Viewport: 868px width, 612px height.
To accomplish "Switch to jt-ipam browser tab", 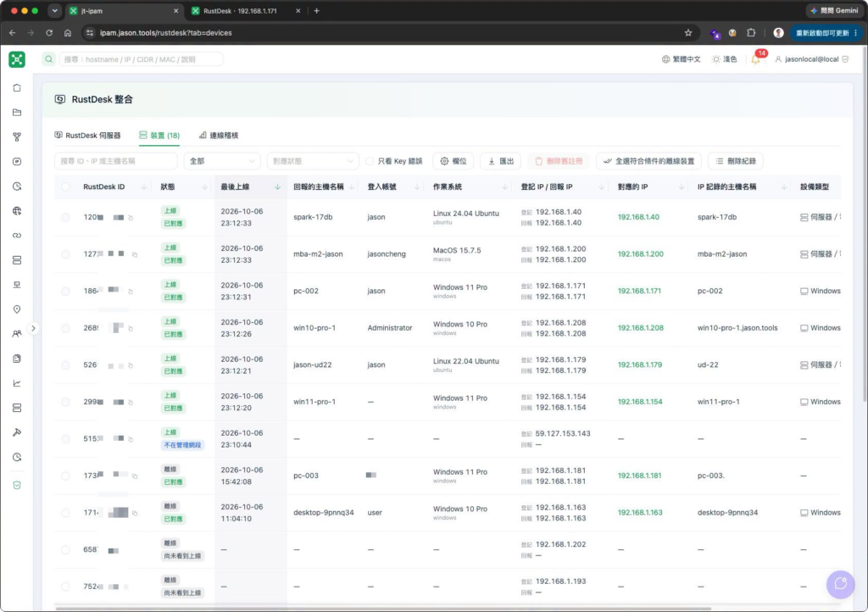I will [x=124, y=10].
